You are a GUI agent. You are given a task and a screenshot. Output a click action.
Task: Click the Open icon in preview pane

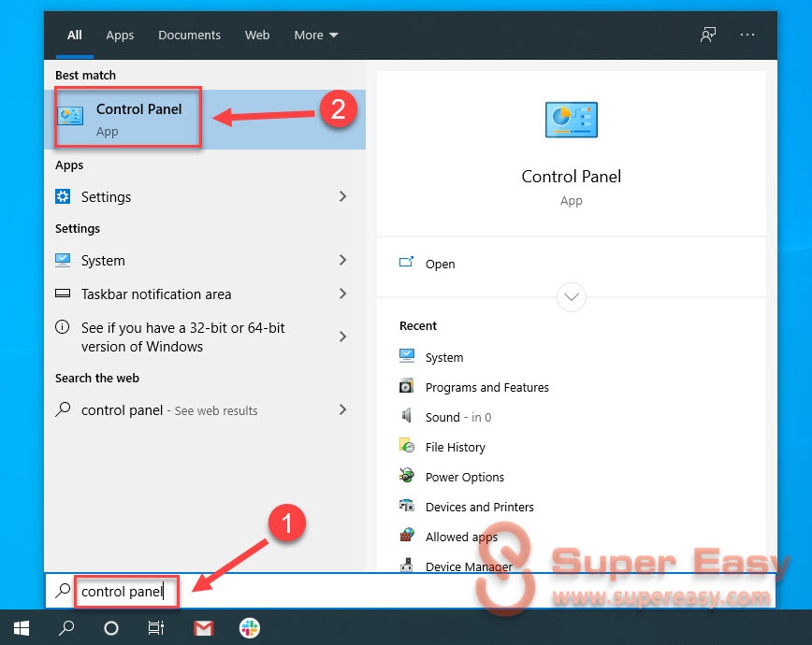click(x=407, y=262)
